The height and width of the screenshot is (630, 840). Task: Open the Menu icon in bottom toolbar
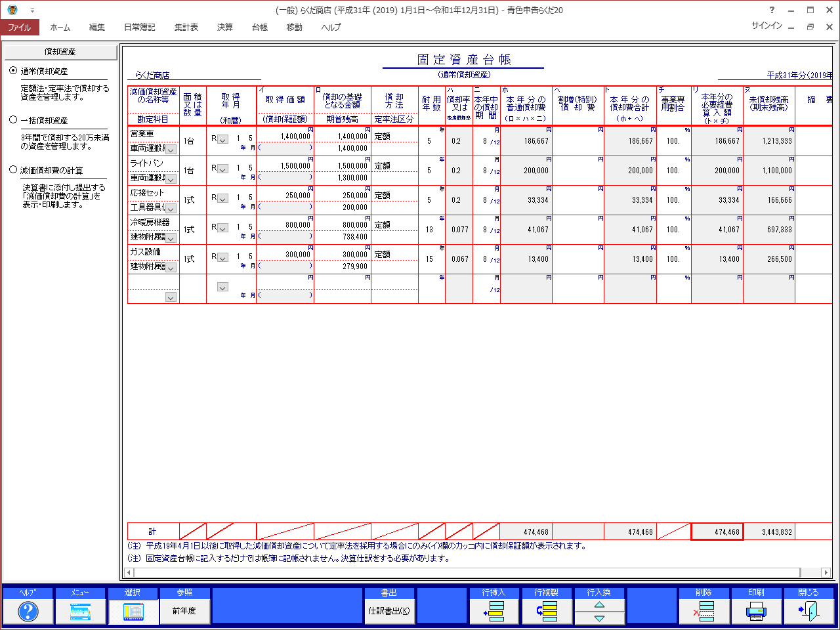coord(80,611)
